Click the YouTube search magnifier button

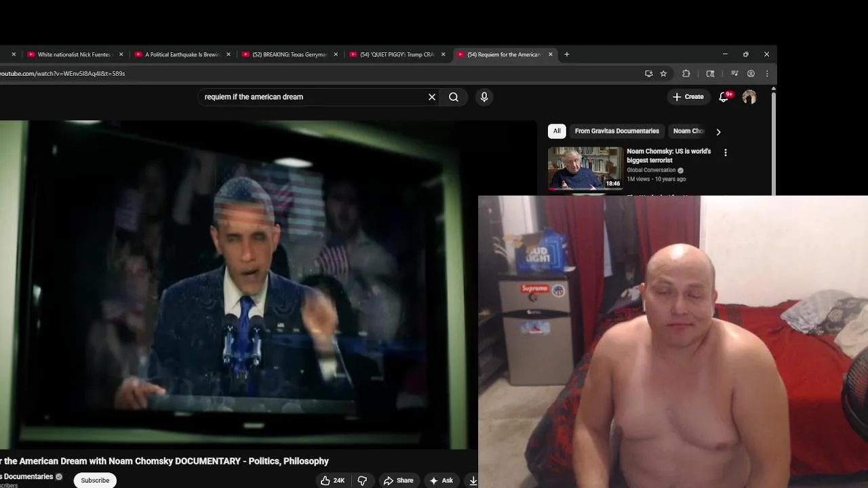(454, 97)
